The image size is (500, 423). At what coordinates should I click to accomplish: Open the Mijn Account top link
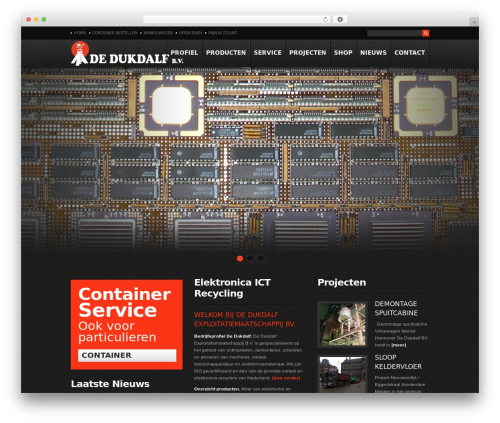[222, 33]
